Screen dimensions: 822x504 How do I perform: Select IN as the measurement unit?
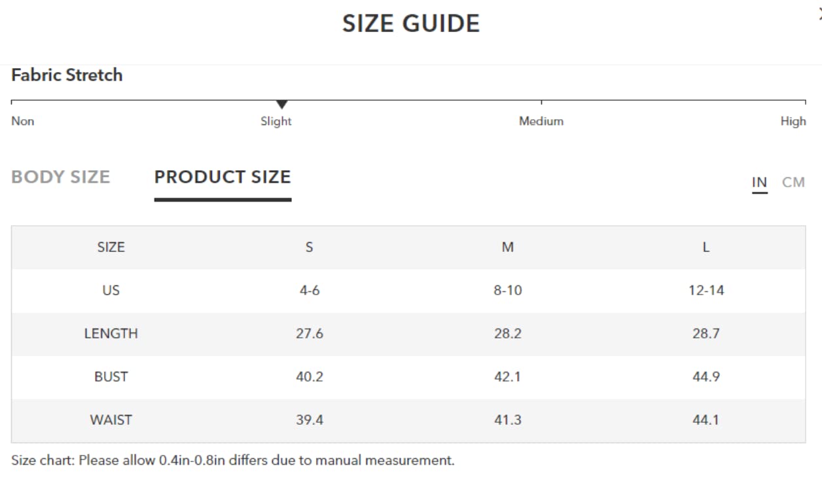click(759, 183)
